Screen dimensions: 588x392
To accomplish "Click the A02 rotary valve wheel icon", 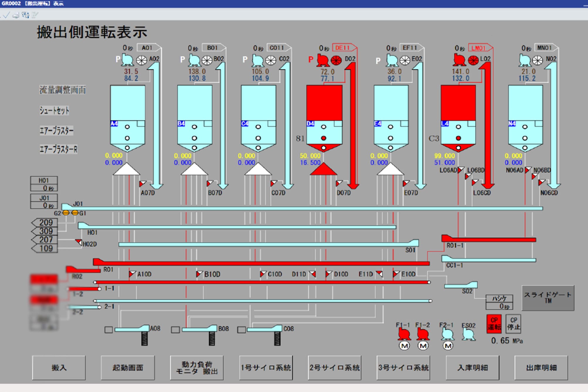I will (x=141, y=60).
